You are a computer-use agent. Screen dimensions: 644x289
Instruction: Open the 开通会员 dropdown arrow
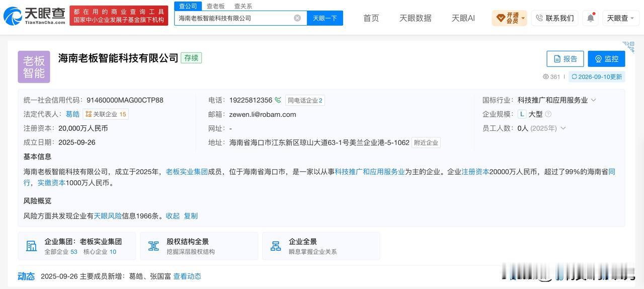(x=523, y=18)
